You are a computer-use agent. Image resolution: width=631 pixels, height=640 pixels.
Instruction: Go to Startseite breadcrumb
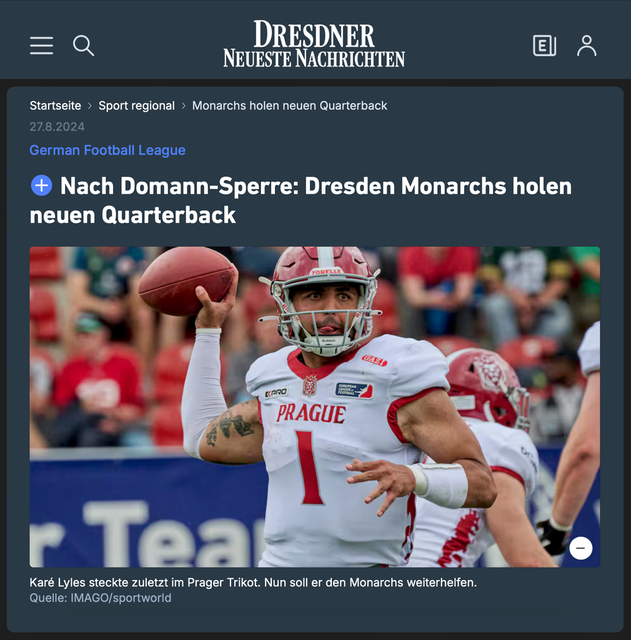(x=55, y=106)
